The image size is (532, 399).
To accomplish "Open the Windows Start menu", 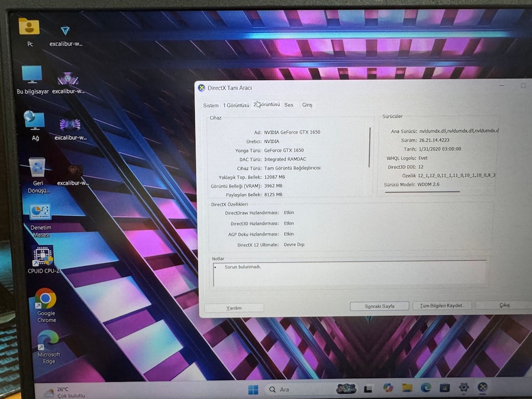I will (253, 390).
